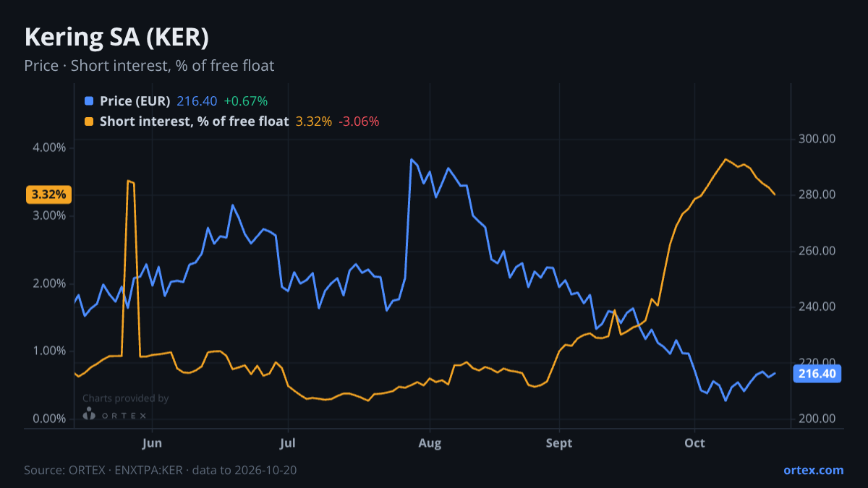The height and width of the screenshot is (488, 868).
Task: Select the Price (EUR) legend label
Action: [135, 101]
